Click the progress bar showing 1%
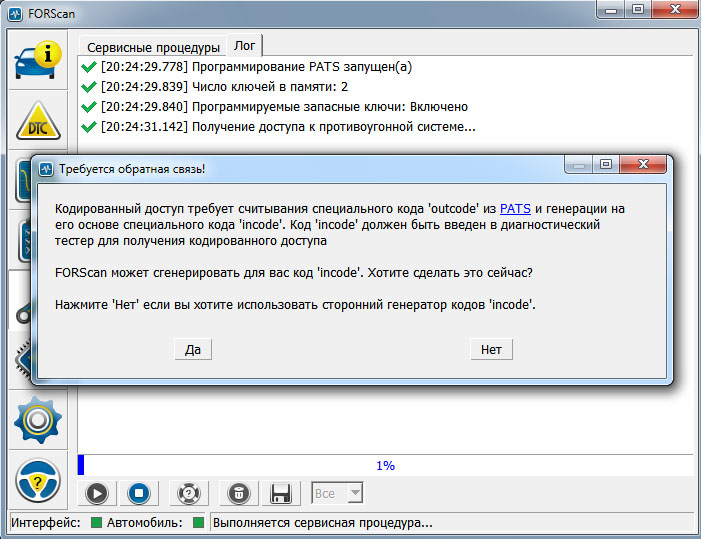Screen dimensions: 701x539 coord(385,465)
